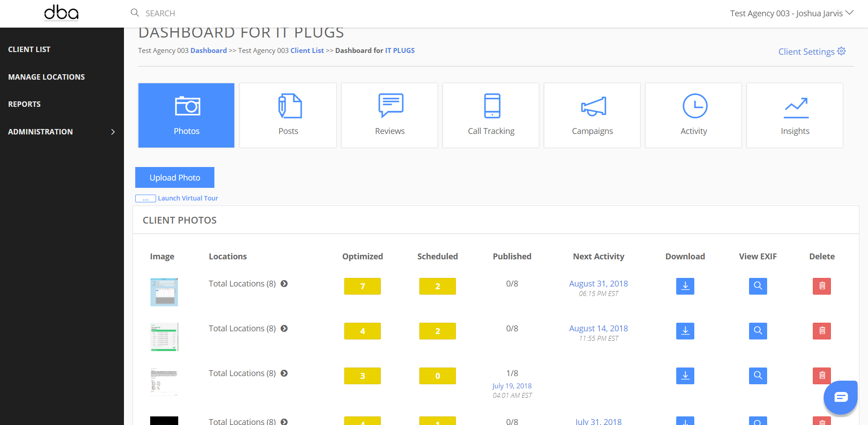Open the first photo thumbnail
This screenshot has width=868, height=425.
click(x=164, y=292)
